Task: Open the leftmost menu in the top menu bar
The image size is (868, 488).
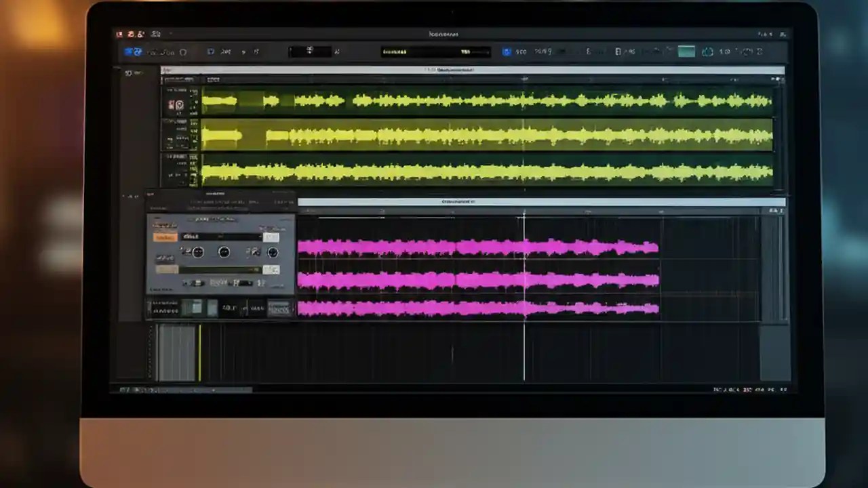Action: pyautogui.click(x=119, y=34)
